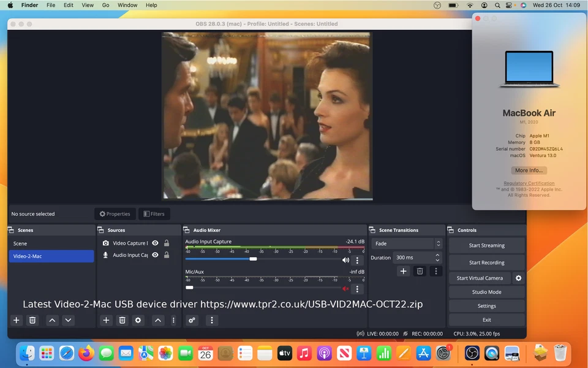
Task: Move the selected source up with the arrow icon
Action: [x=158, y=320]
